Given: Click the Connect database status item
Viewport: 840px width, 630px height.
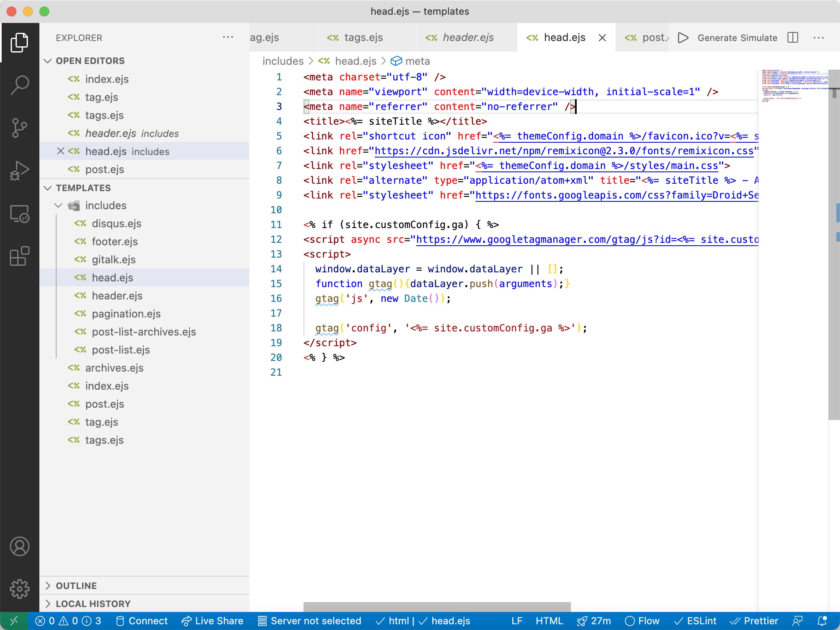Looking at the screenshot, I should point(142,621).
